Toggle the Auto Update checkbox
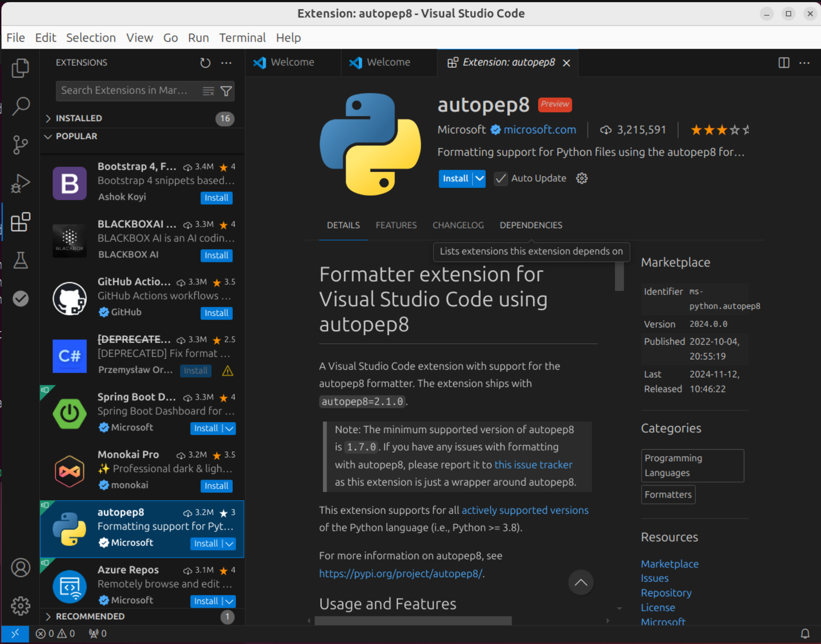 pyautogui.click(x=500, y=179)
